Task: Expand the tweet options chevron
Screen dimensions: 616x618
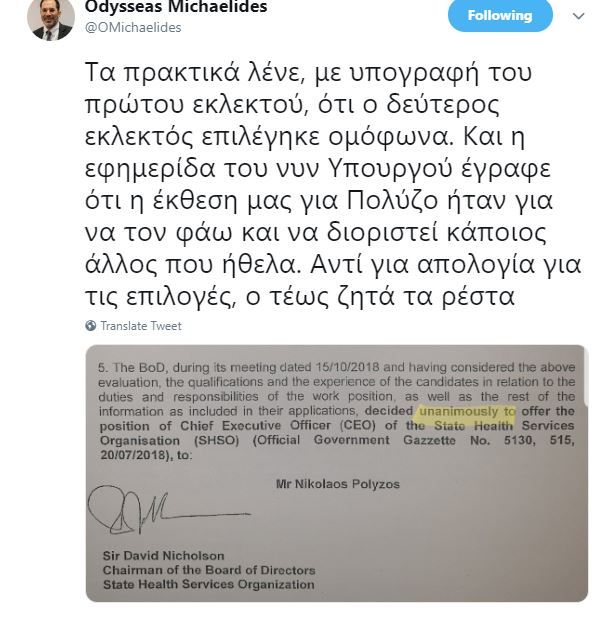Action: 579,16
